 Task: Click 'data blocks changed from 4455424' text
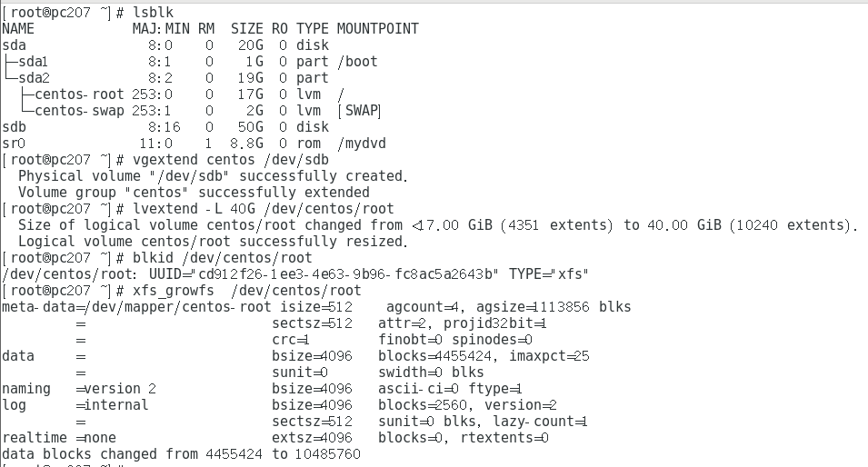point(132,454)
